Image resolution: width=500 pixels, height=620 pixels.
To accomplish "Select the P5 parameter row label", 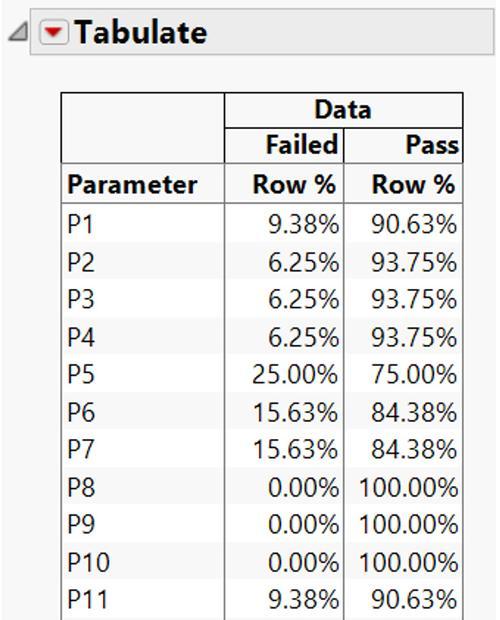I will tap(81, 374).
